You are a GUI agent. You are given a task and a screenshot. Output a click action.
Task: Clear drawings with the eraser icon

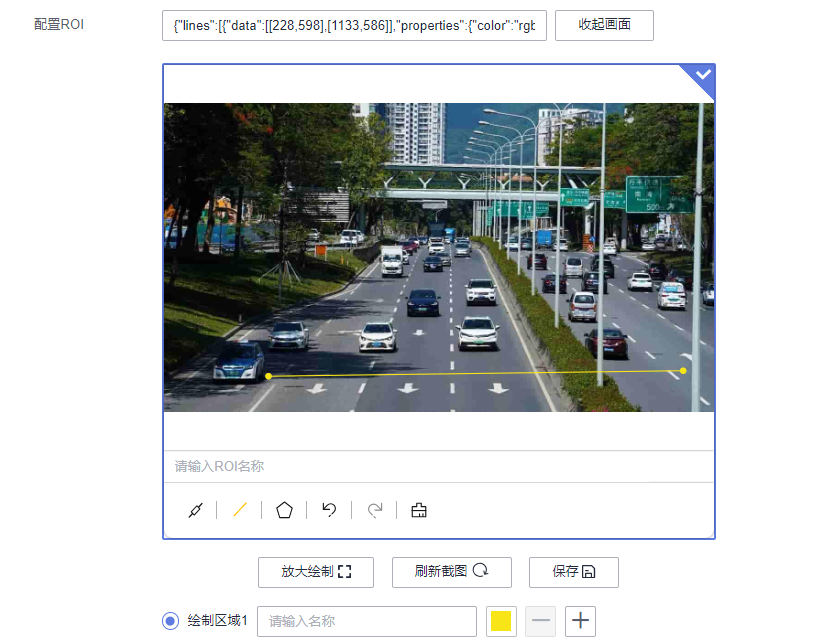pos(419,510)
